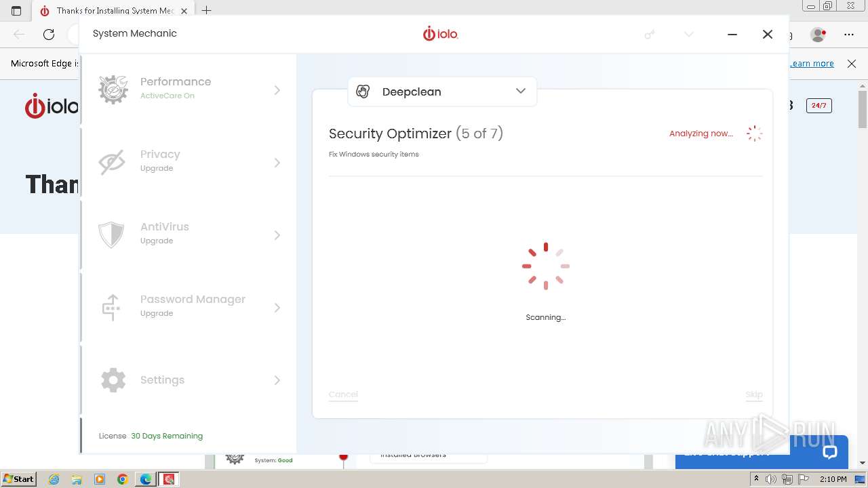Click System Mechanic taskbar icon
This screenshot has height=488, width=868.
[169, 479]
